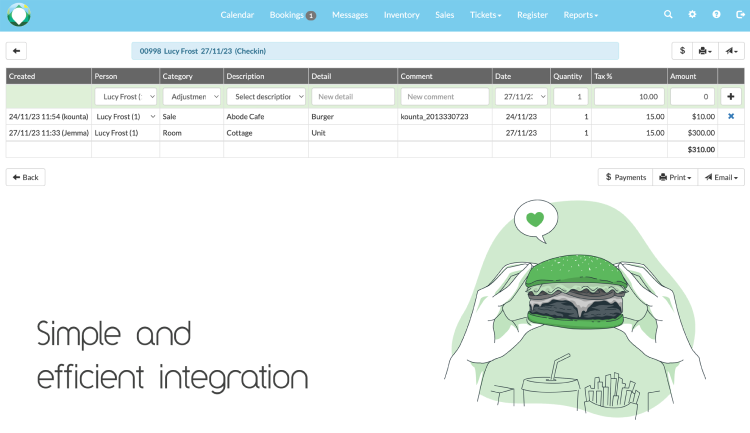Click the logout icon in the navbar
The height and width of the screenshot is (433, 750).
pyautogui.click(x=738, y=15)
